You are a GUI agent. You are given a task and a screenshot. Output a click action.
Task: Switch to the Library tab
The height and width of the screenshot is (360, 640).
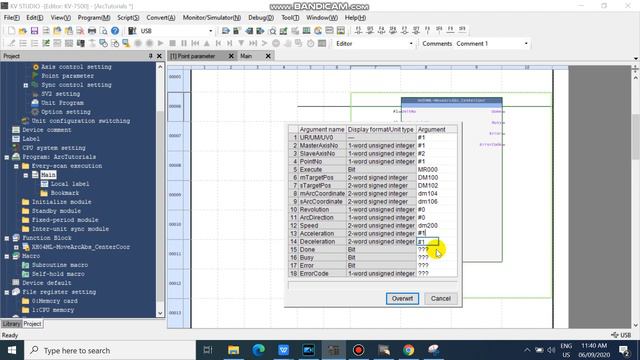pos(11,324)
